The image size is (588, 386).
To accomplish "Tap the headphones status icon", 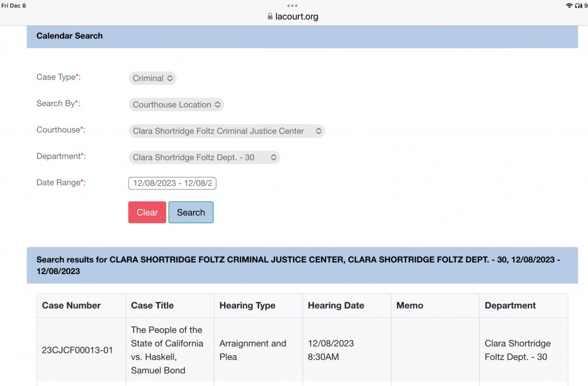I will [x=578, y=6].
